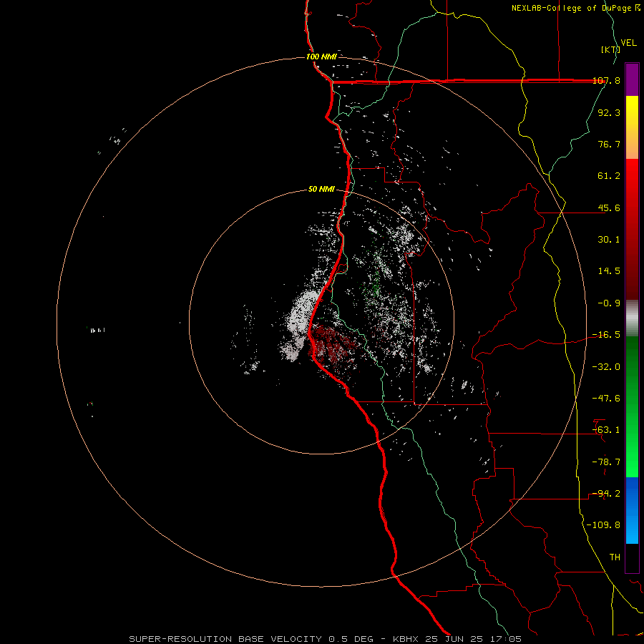
Task: Select the 76.7 scale value
Action: click(609, 144)
